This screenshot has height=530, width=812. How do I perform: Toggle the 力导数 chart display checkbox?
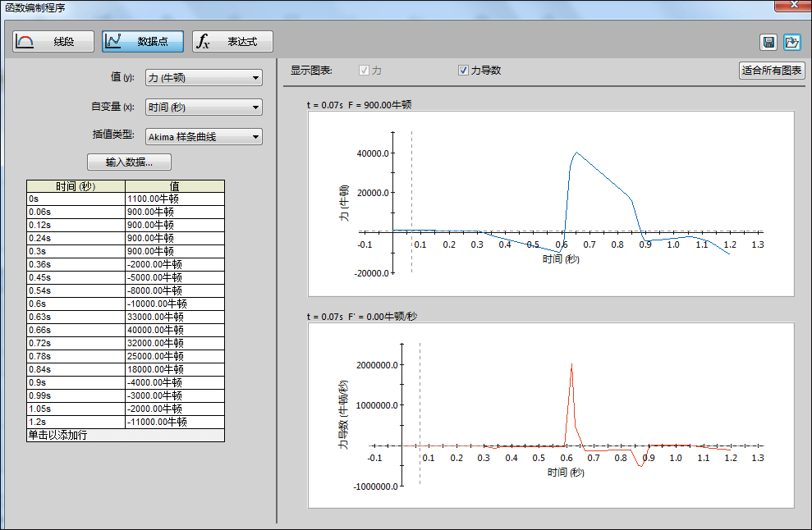point(464,71)
